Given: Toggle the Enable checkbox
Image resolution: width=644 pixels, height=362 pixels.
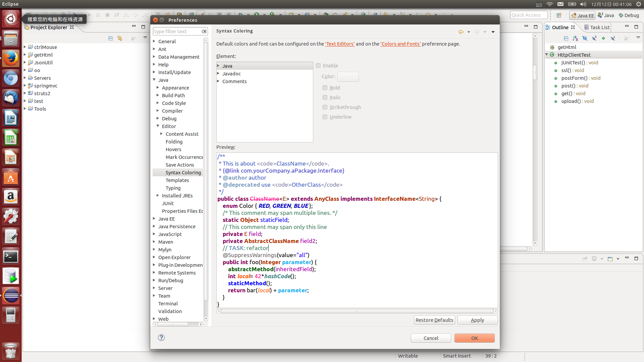Looking at the screenshot, I should tap(318, 66).
